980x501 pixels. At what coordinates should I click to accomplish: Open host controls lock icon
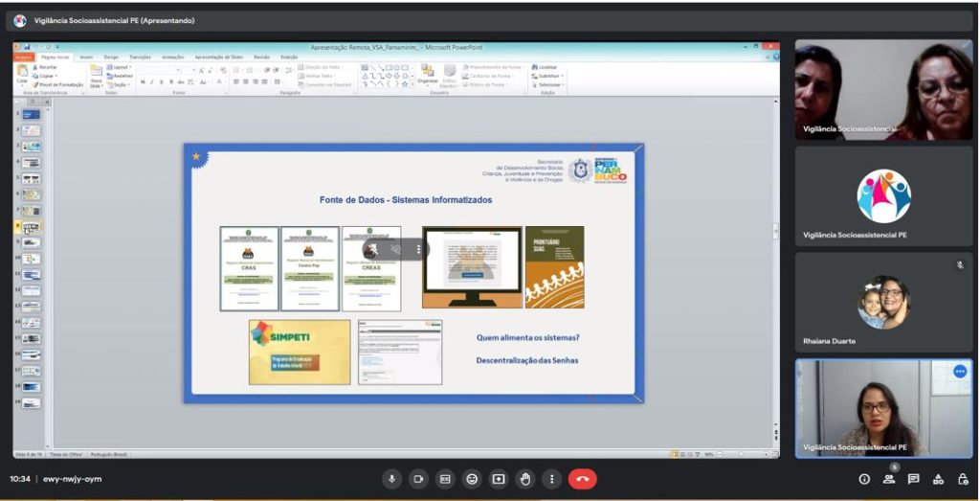tap(963, 479)
